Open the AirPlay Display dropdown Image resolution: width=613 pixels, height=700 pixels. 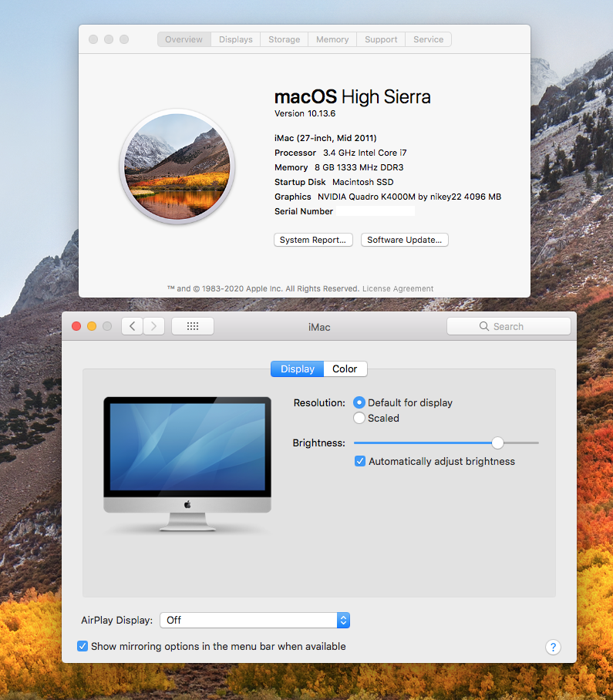point(255,620)
